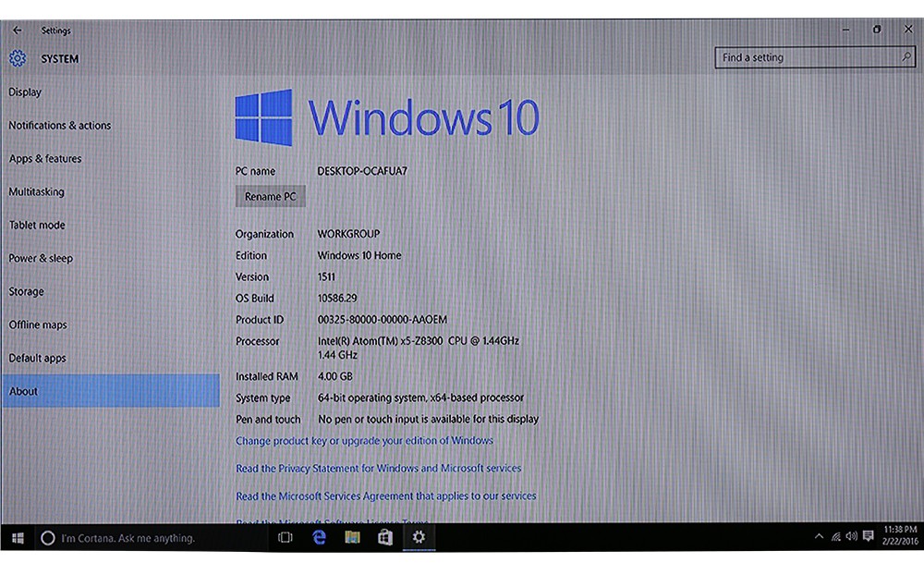
Task: Click the System gear icon
Action: tap(18, 59)
